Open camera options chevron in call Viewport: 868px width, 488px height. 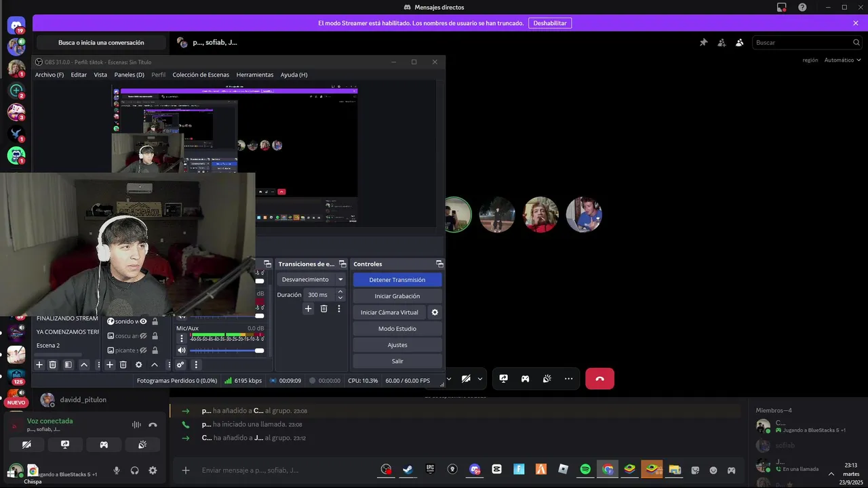pyautogui.click(x=480, y=379)
